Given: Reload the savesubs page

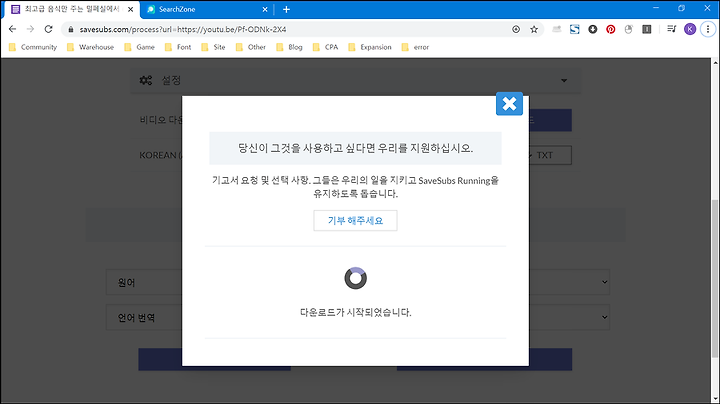Looking at the screenshot, I should pyautogui.click(x=48, y=29).
